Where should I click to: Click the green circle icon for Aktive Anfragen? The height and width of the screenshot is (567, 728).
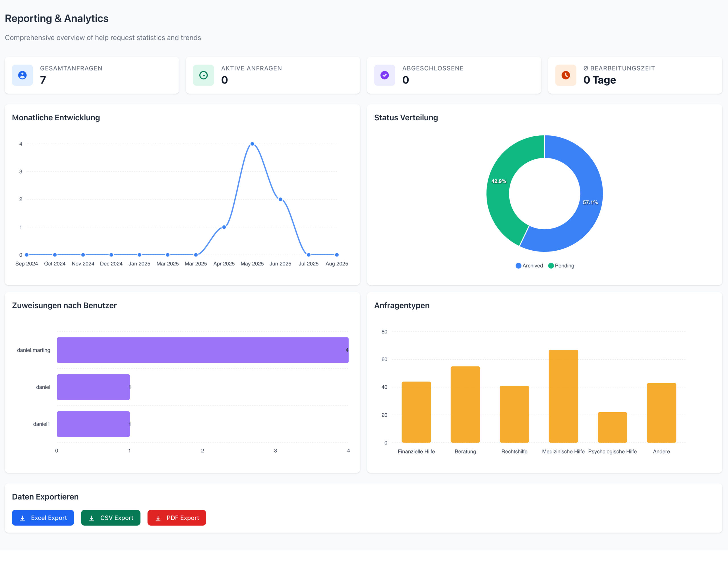pos(203,75)
